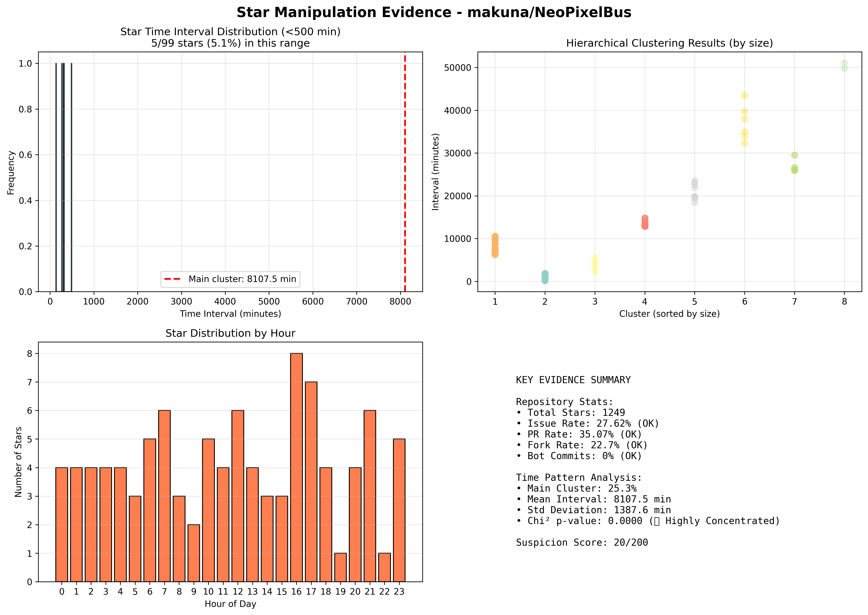Screen dimensions: 868x615
Task: Click the 'KEY EVIDENCE SUMMARY' heading
Action: tap(573, 380)
